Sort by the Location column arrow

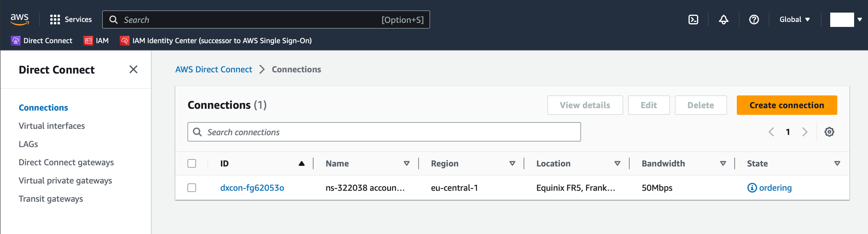(617, 164)
